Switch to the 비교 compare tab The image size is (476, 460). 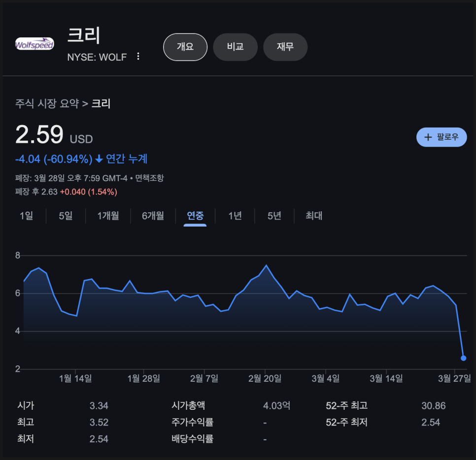tap(235, 47)
